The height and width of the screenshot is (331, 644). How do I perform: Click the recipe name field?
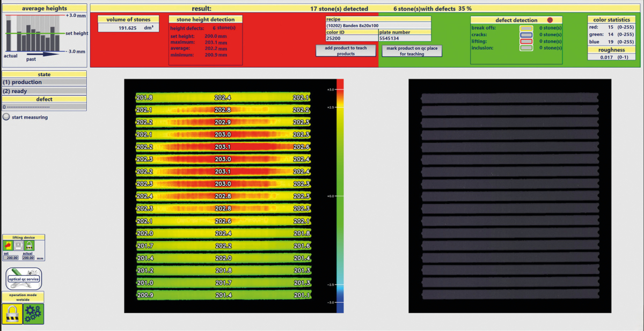[x=378, y=25]
